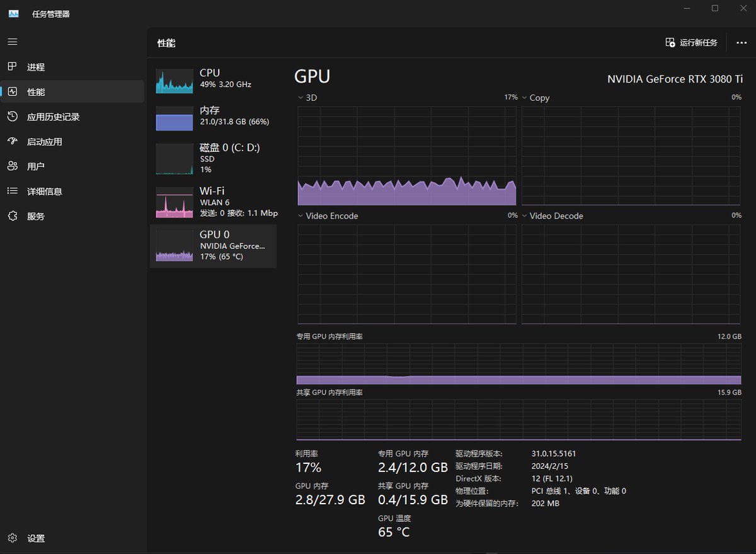Click the 性能 page header title
The image size is (756, 554).
(x=166, y=43)
